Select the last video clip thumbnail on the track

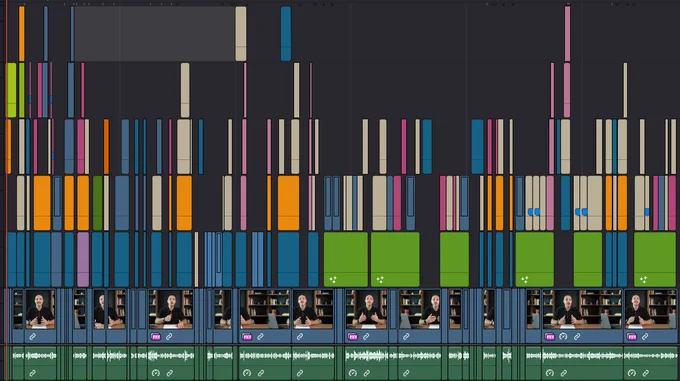[x=650, y=316]
